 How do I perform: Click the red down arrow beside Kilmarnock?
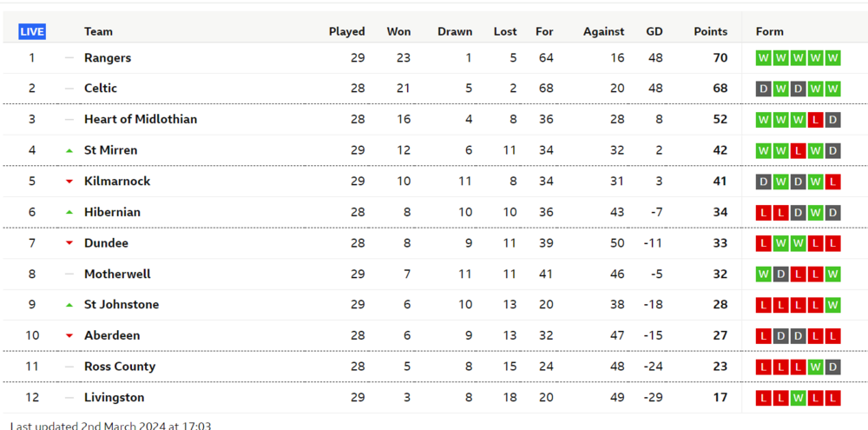[69, 182]
